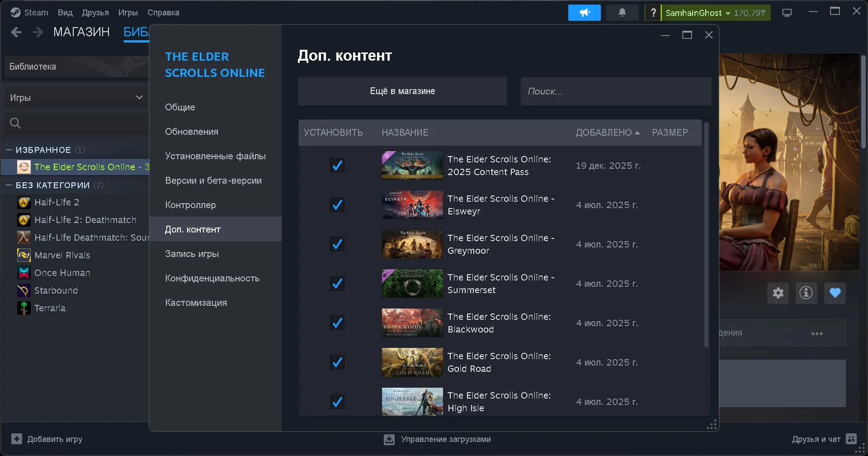Screen dimensions: 868x456
Task: Toggle favorite heart icon
Action: tap(835, 293)
